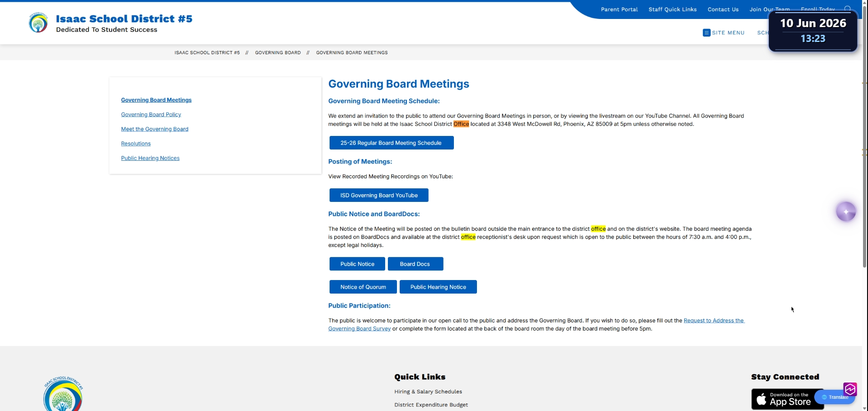Open Staff Quick Links menu
The image size is (868, 411).
coord(672,9)
